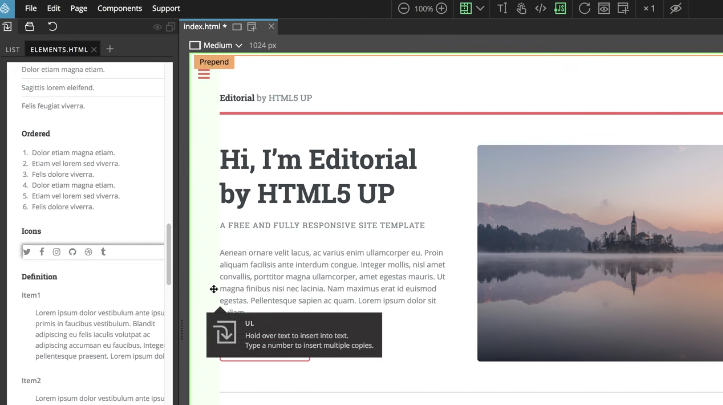Click the panel divider handle

[182, 330]
